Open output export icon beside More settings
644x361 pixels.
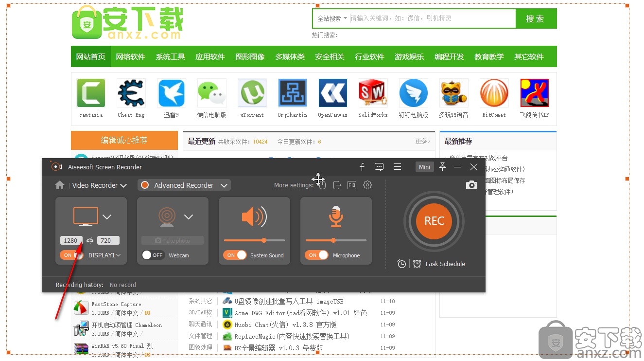337,185
